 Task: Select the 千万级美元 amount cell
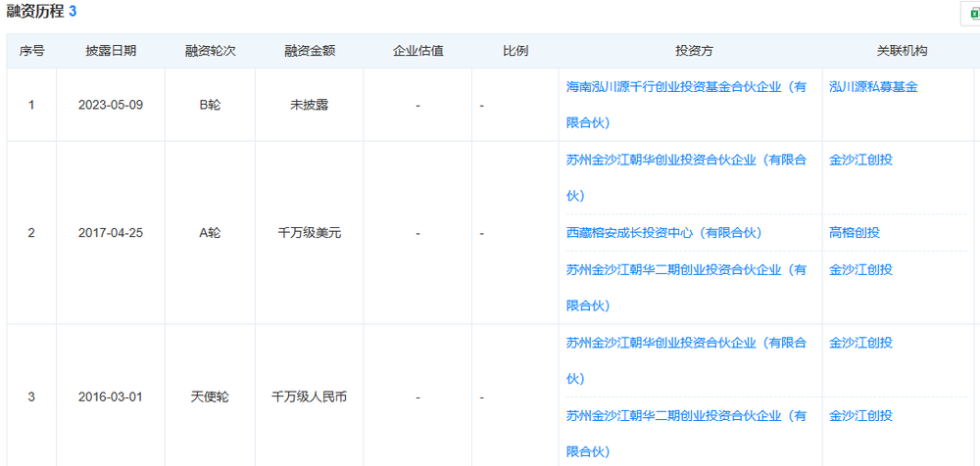coord(310,233)
